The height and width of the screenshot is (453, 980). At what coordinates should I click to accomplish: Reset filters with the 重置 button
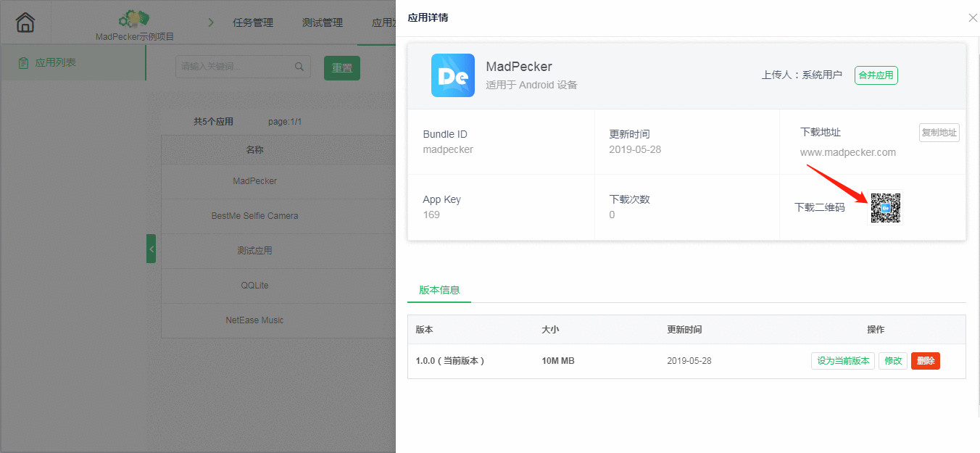(x=342, y=67)
